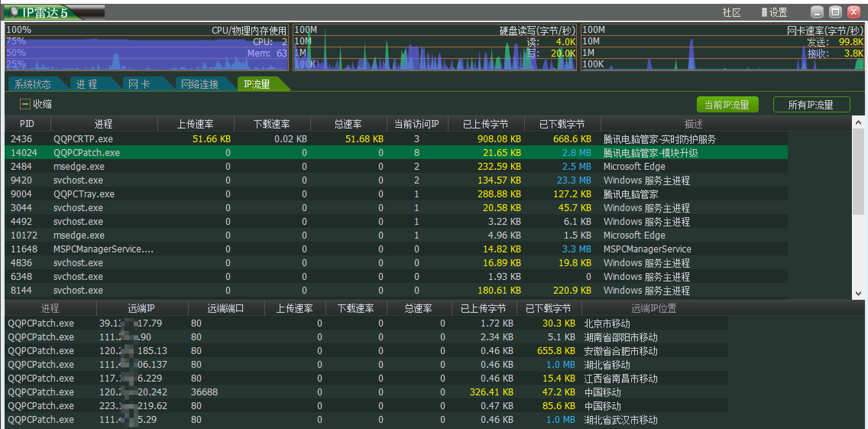This screenshot has height=429, width=868.
Task: Sort by 远端IP位置 column header
Action: [654, 308]
